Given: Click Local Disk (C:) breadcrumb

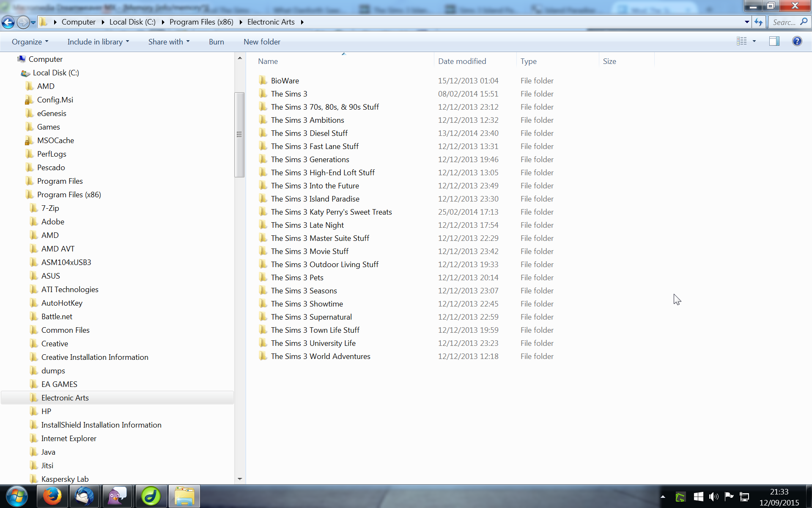Looking at the screenshot, I should (132, 22).
